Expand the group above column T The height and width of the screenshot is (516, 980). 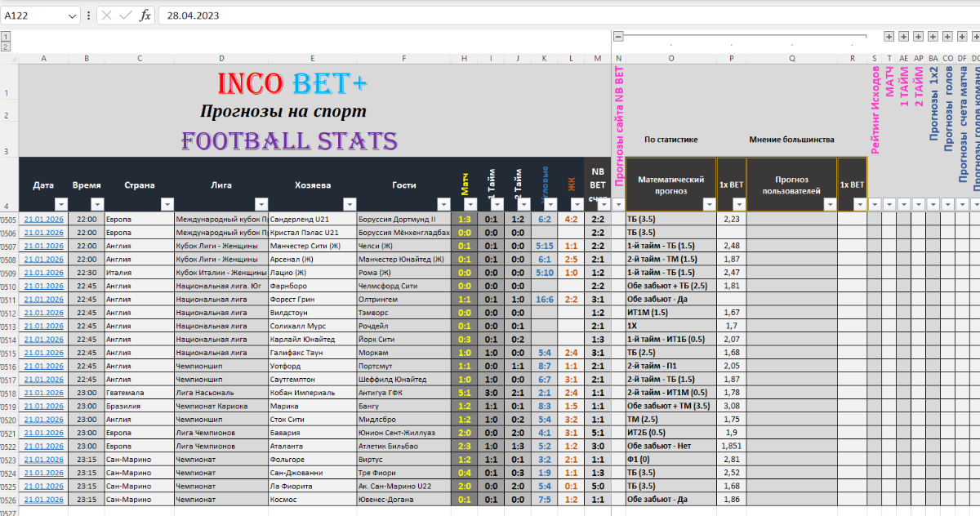pos(889,37)
